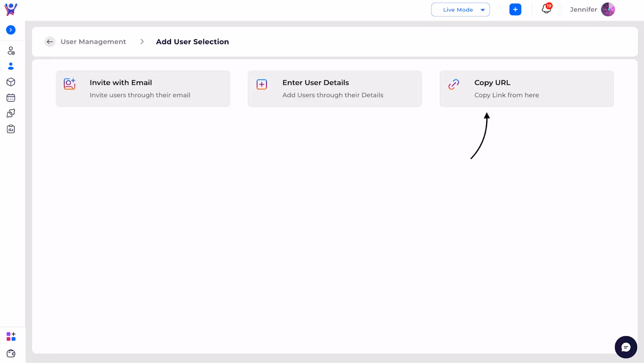
Task: Open the clipboard reports sidebar icon
Action: (11, 129)
